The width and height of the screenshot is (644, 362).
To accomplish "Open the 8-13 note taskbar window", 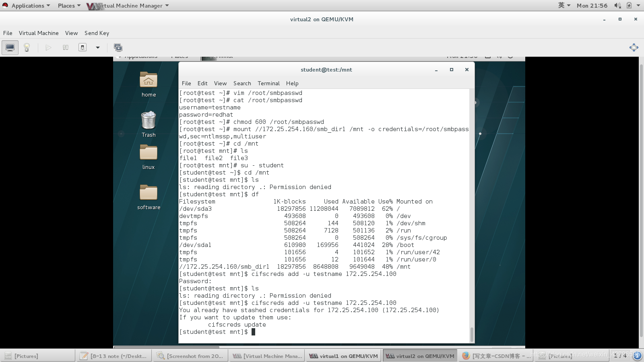I will pyautogui.click(x=114, y=356).
